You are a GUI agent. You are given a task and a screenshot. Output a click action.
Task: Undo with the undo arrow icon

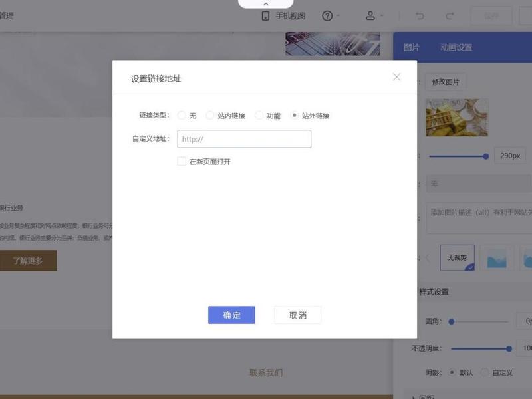pyautogui.click(x=420, y=16)
